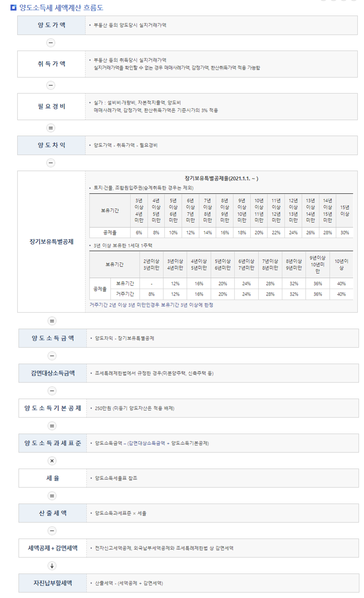Click the 8% cell in 거주기간 row
This screenshot has width=364, height=598.
pyautogui.click(x=151, y=294)
